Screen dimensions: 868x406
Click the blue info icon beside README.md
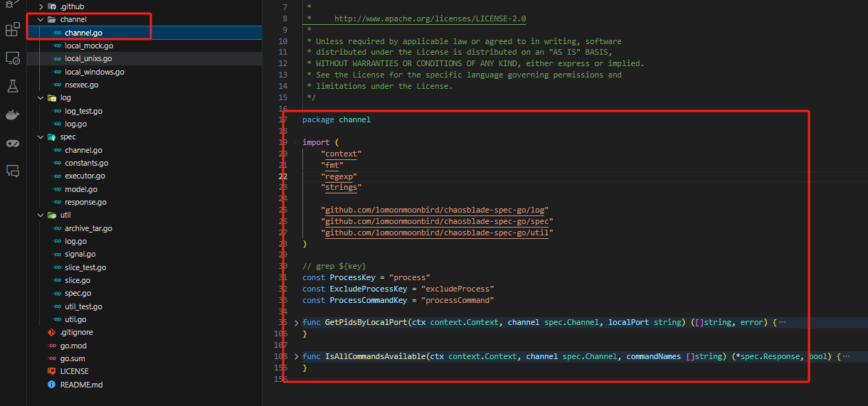[x=51, y=384]
